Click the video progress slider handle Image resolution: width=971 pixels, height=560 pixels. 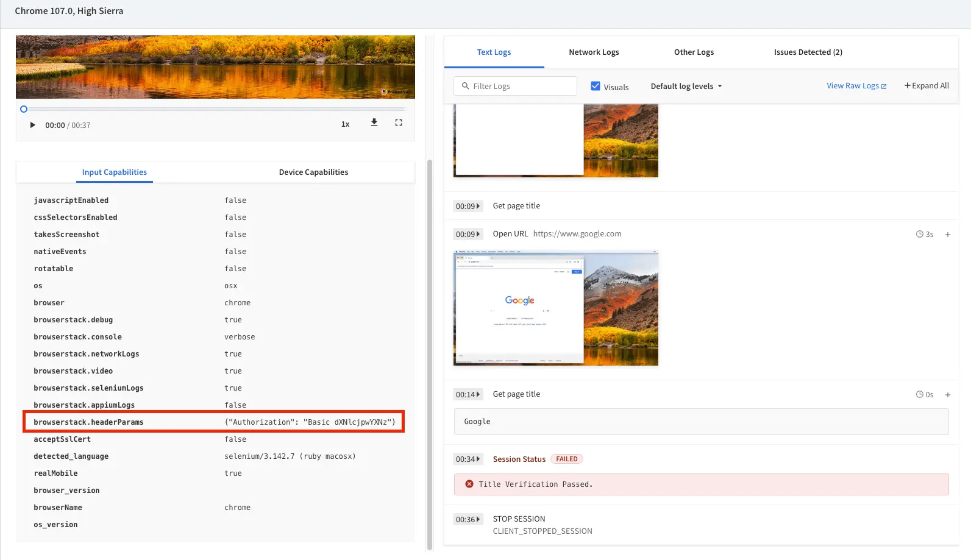point(24,109)
